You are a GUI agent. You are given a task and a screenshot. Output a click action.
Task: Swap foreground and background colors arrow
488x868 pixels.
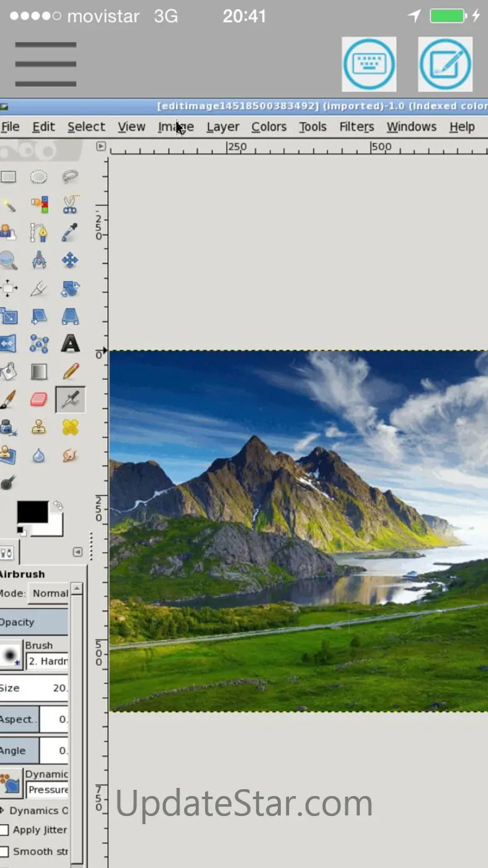coord(58,504)
